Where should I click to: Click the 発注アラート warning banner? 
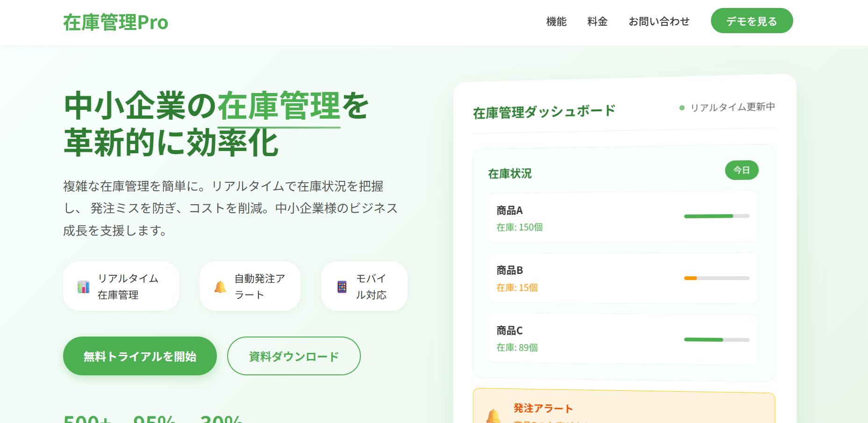[622, 407]
